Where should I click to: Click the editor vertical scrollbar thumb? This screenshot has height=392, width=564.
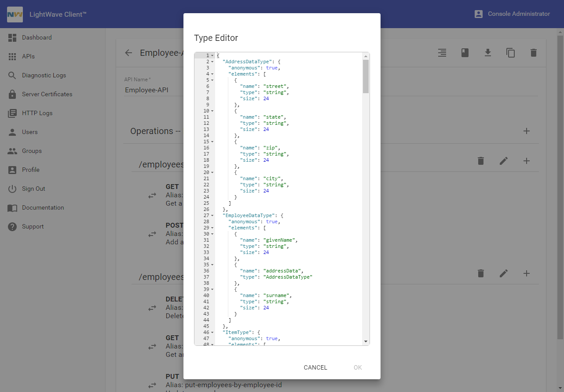point(366,76)
